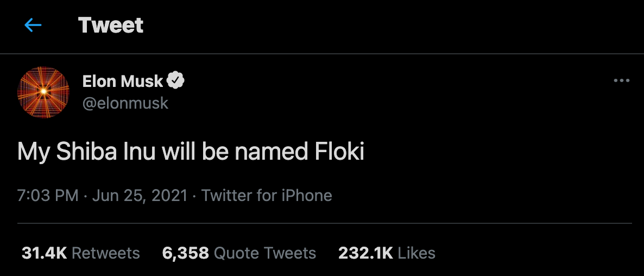Click the 7:03 PM timestamp

click(x=48, y=196)
